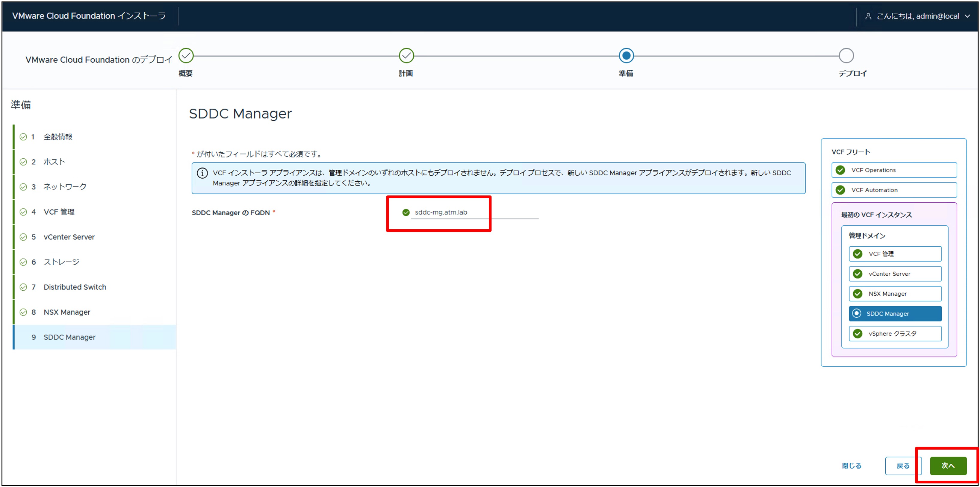Click the SDDC Manager page heading
Screen dimensions: 980x487
[x=241, y=114]
